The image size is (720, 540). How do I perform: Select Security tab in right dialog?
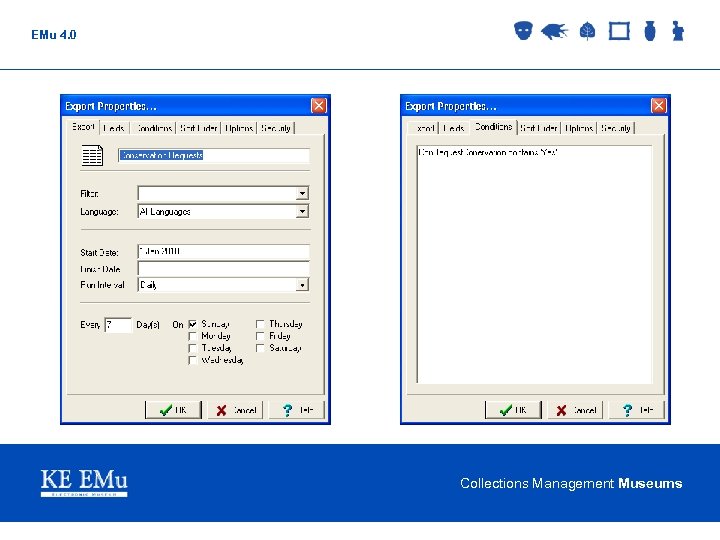click(x=616, y=128)
